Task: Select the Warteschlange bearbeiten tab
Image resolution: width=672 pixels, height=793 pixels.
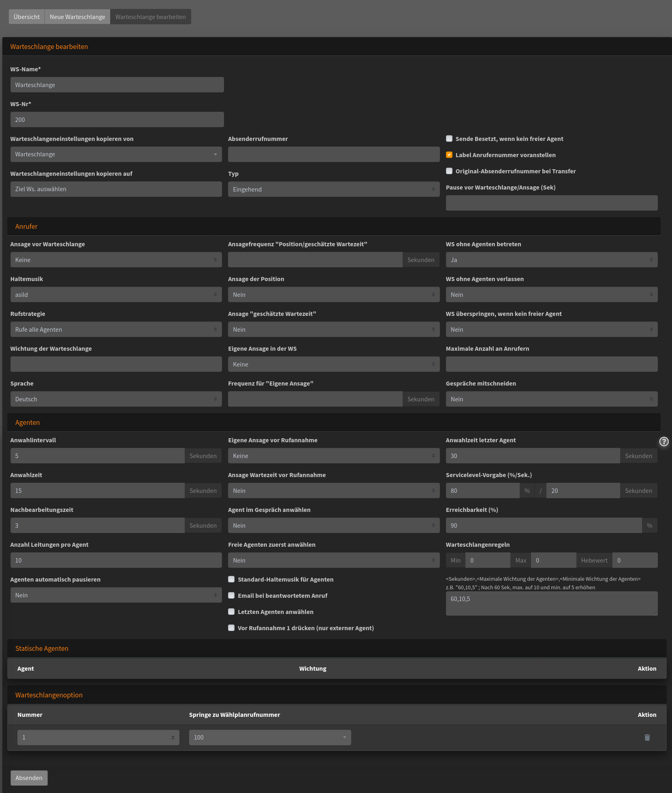Action: (x=151, y=17)
